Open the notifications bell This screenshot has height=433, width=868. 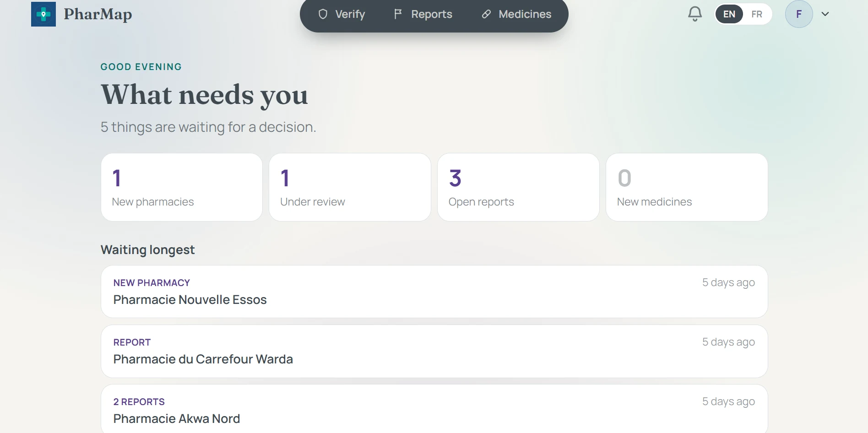coord(695,14)
